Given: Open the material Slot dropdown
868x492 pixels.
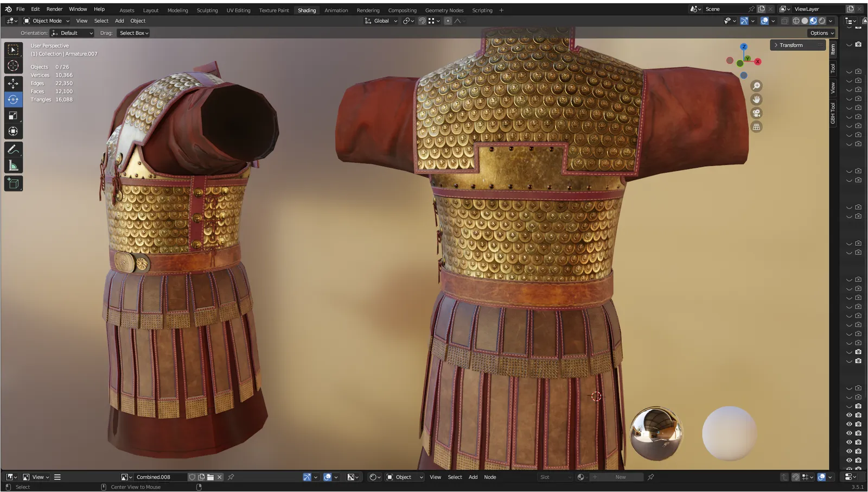Looking at the screenshot, I should 554,477.
